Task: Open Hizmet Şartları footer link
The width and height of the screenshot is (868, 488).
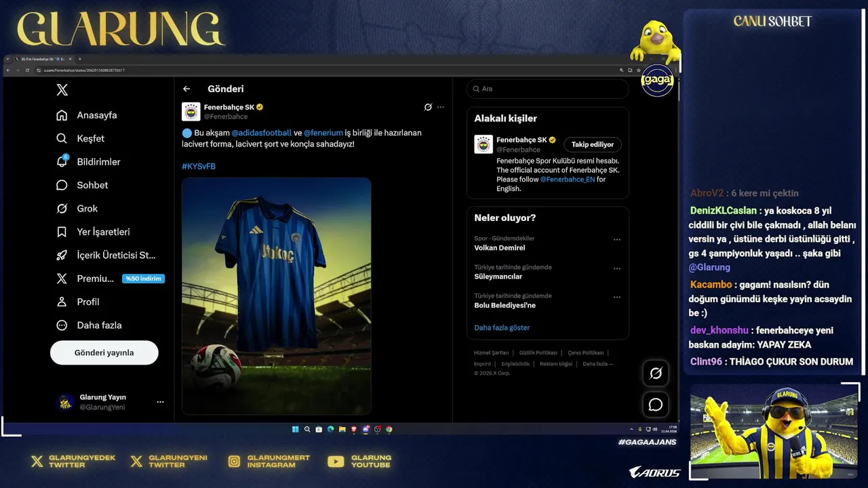Action: 491,352
